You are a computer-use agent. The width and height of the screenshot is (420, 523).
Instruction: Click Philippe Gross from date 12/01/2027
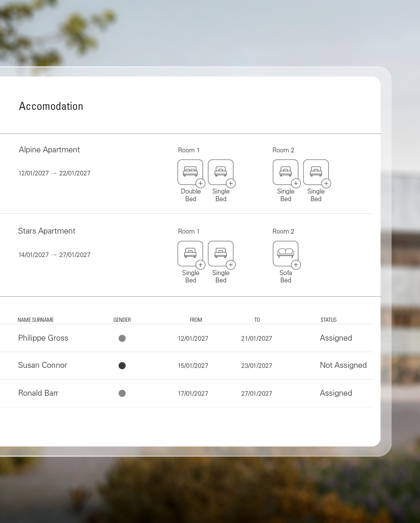[193, 339]
